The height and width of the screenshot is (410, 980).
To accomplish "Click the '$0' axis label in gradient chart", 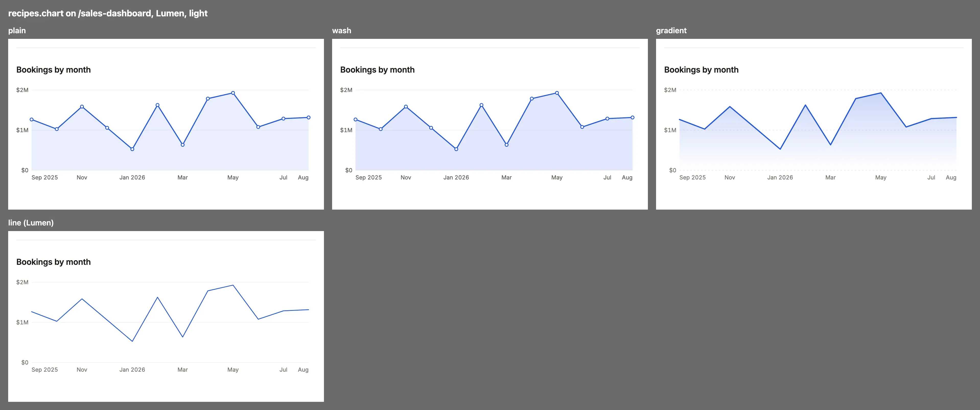I will point(673,170).
